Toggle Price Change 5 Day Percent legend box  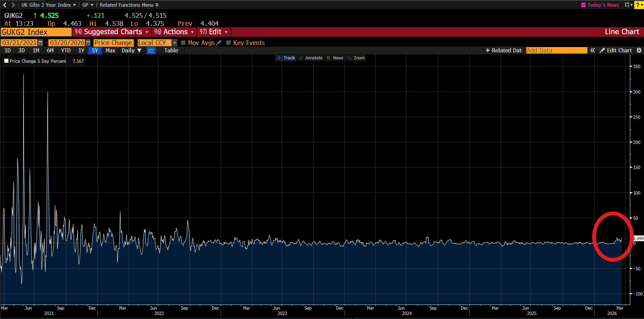[6, 61]
